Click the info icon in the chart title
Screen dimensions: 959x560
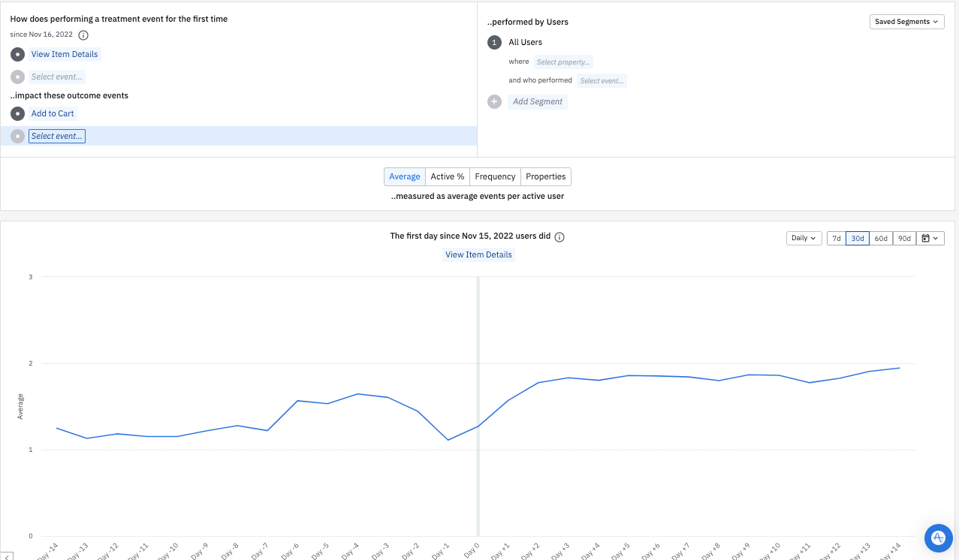pos(559,236)
